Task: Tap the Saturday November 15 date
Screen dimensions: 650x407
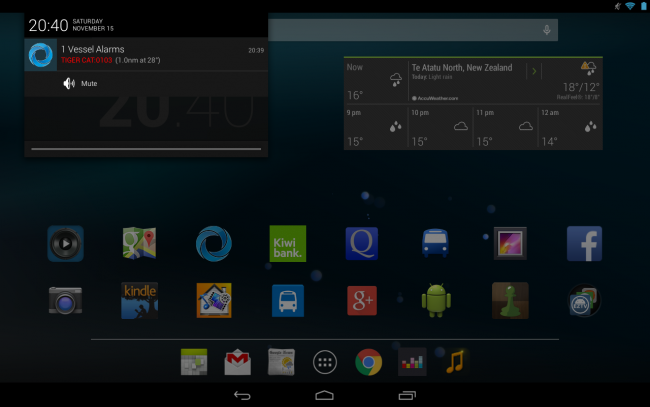Action: pos(93,25)
